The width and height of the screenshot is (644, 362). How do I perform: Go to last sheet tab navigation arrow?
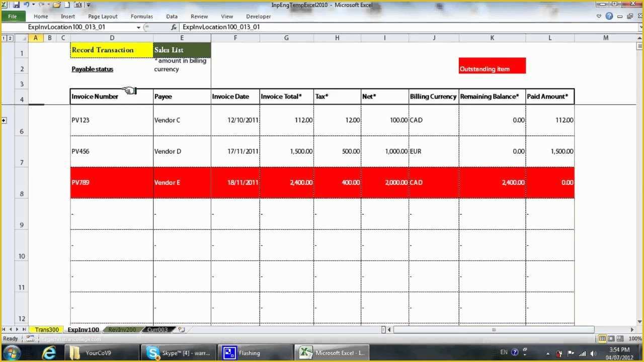pyautogui.click(x=24, y=329)
